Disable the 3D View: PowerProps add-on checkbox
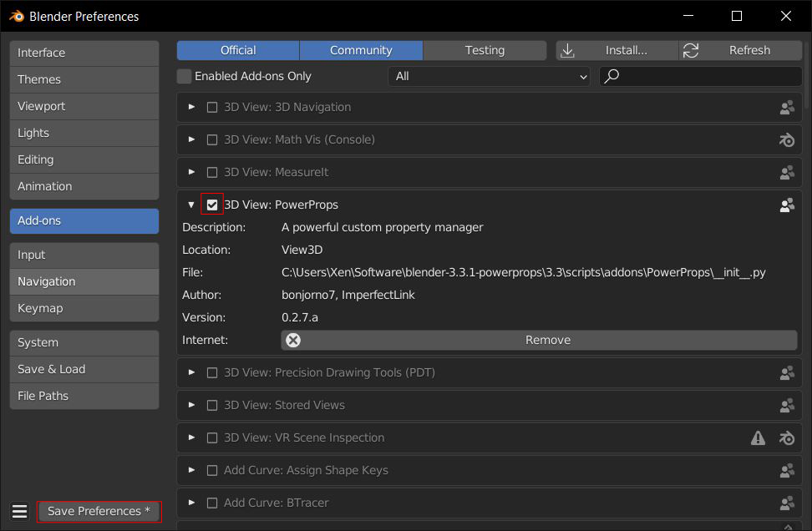Screen dimensions: 812x531 (x=212, y=205)
